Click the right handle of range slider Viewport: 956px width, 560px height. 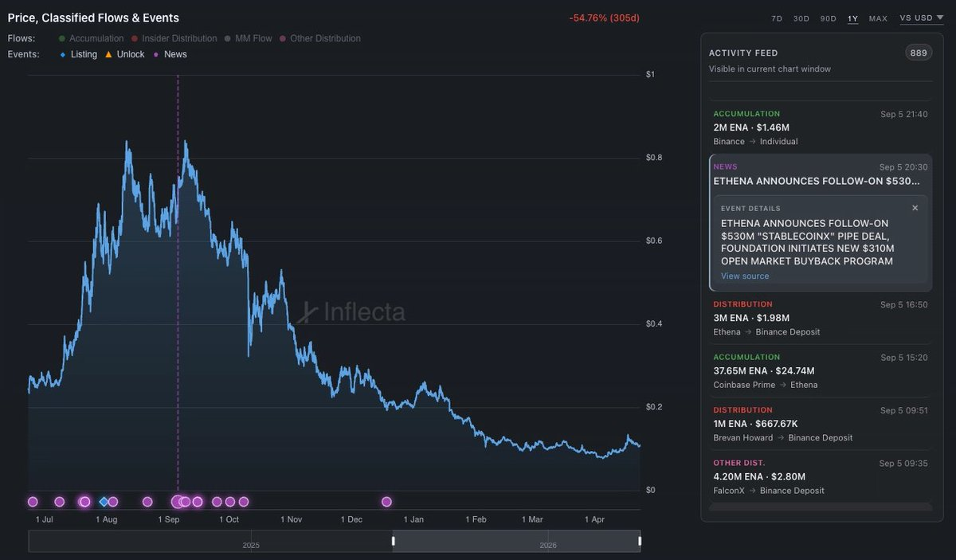(x=640, y=542)
